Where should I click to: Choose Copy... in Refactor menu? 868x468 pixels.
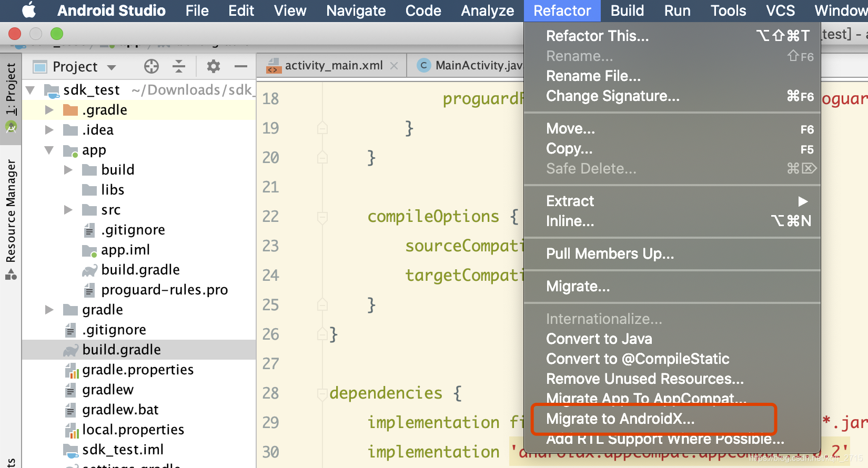672,149
